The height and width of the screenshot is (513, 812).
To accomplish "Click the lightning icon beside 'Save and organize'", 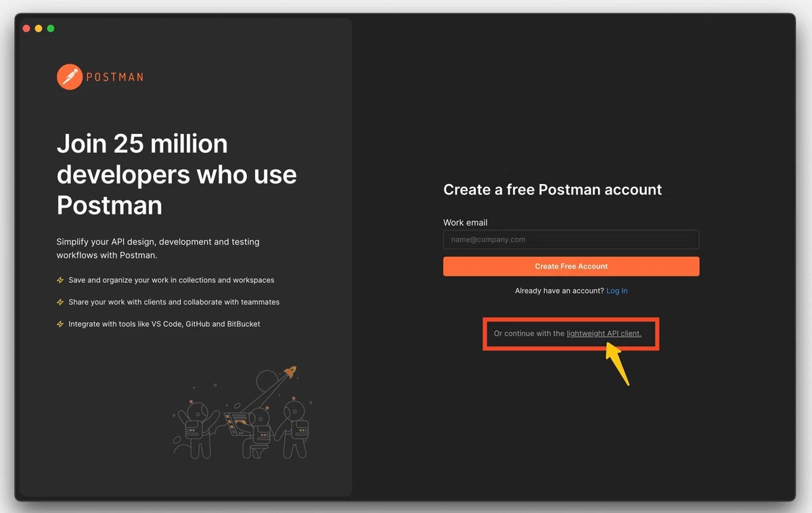I will pyautogui.click(x=60, y=280).
